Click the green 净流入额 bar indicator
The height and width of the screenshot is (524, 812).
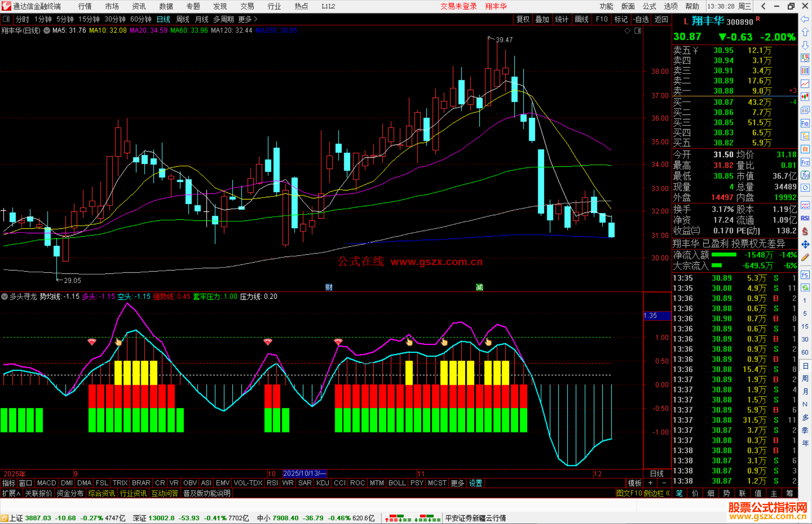(x=724, y=255)
